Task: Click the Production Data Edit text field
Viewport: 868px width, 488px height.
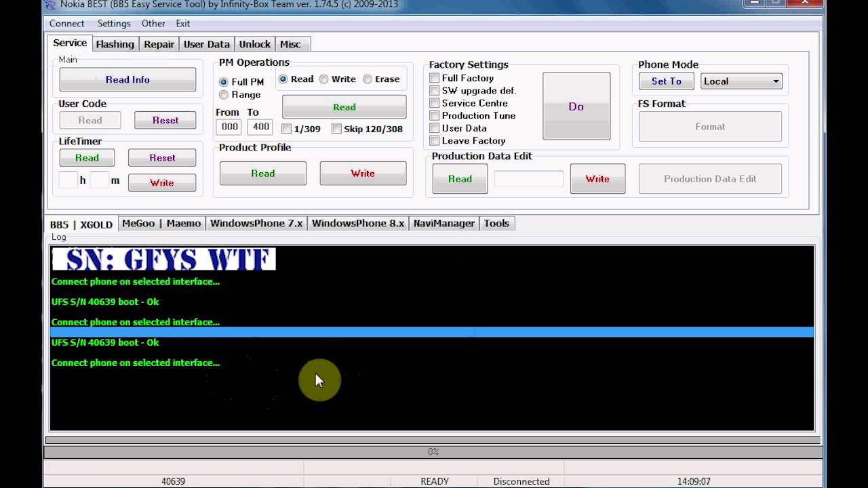Action: pos(529,179)
